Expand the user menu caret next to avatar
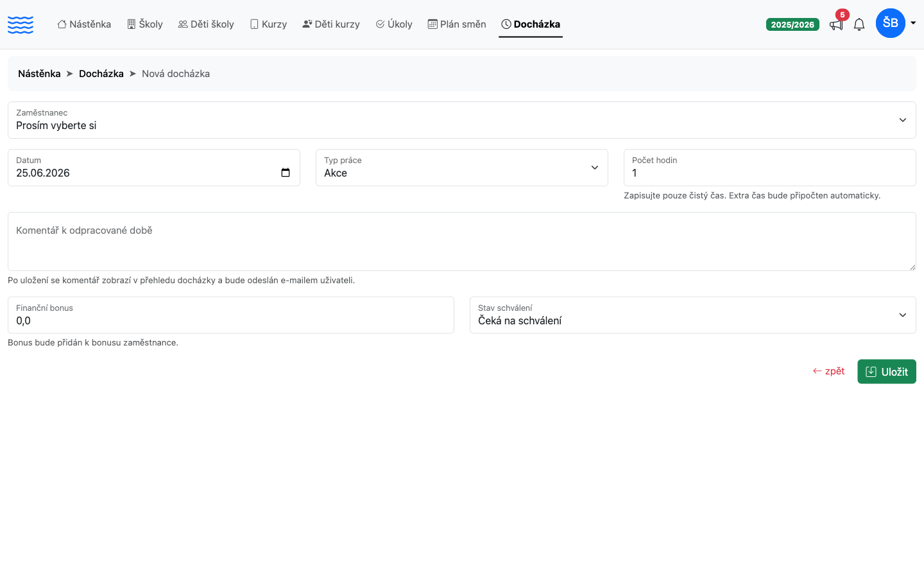Screen dimensions: 924x578 point(913,23)
